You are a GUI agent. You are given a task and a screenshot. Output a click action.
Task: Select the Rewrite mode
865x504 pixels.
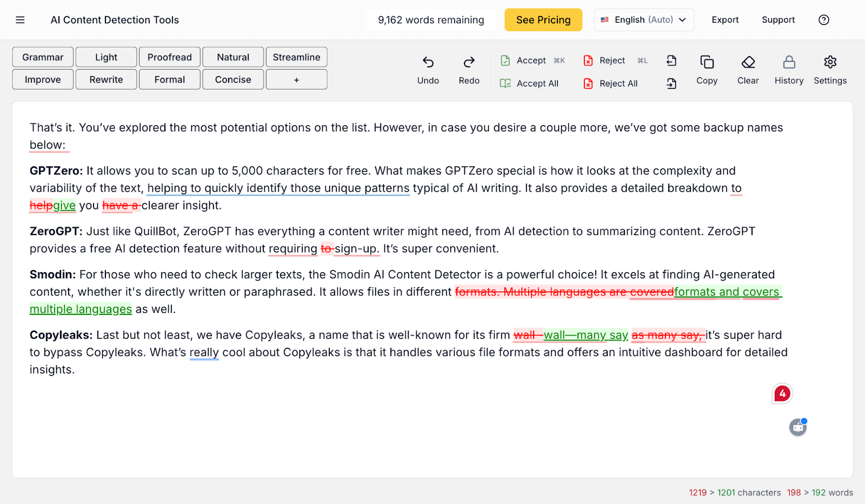point(106,79)
